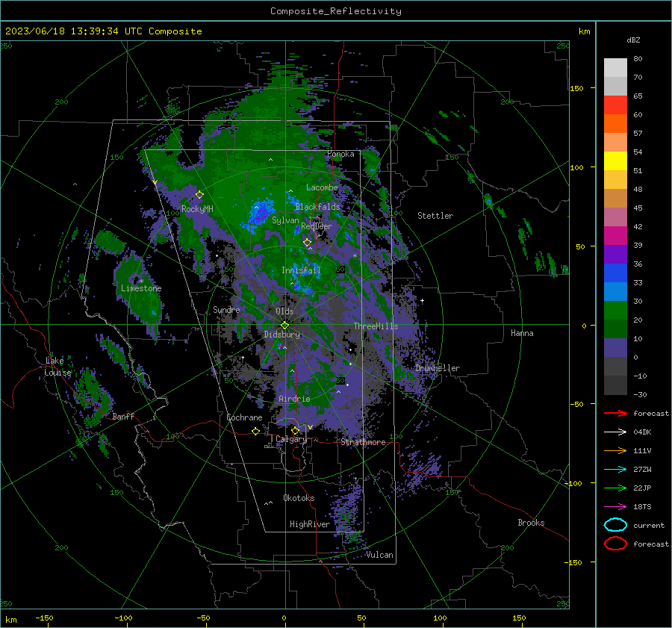Image resolution: width=672 pixels, height=628 pixels.
Task: Click the red forecast ellipse legend icon
Action: point(615,544)
